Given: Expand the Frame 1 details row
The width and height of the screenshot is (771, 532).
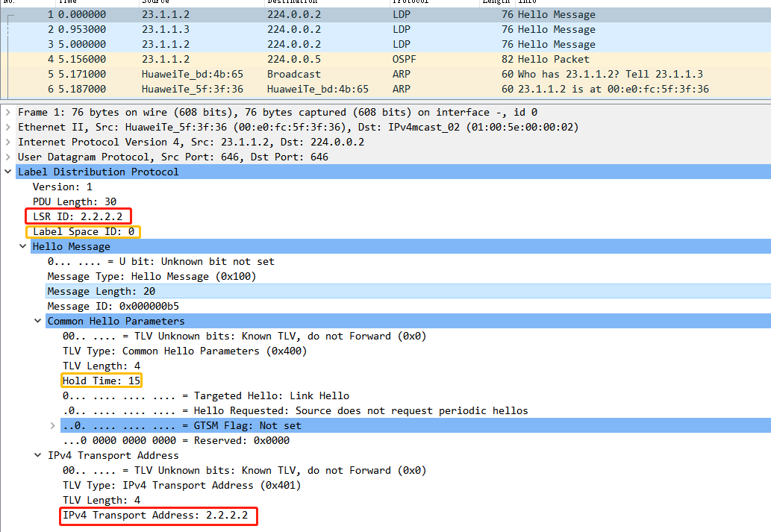Looking at the screenshot, I should click(x=8, y=112).
